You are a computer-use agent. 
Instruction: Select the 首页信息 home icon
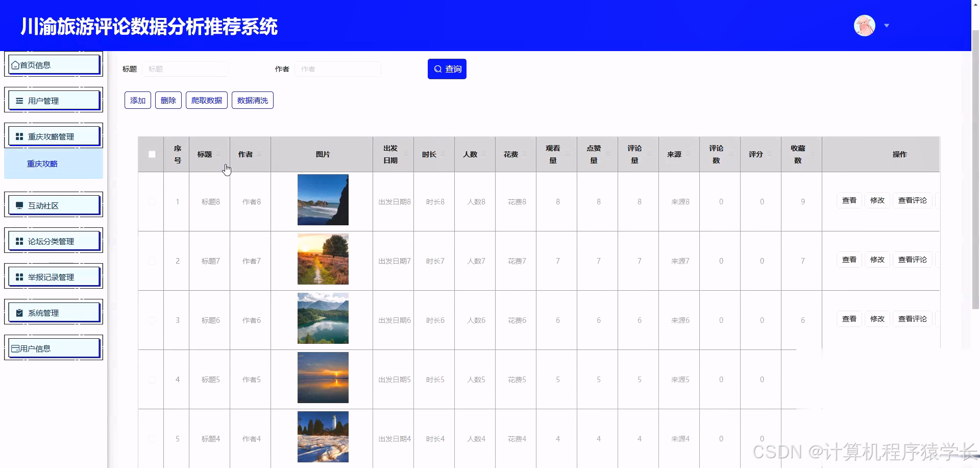tap(15, 64)
